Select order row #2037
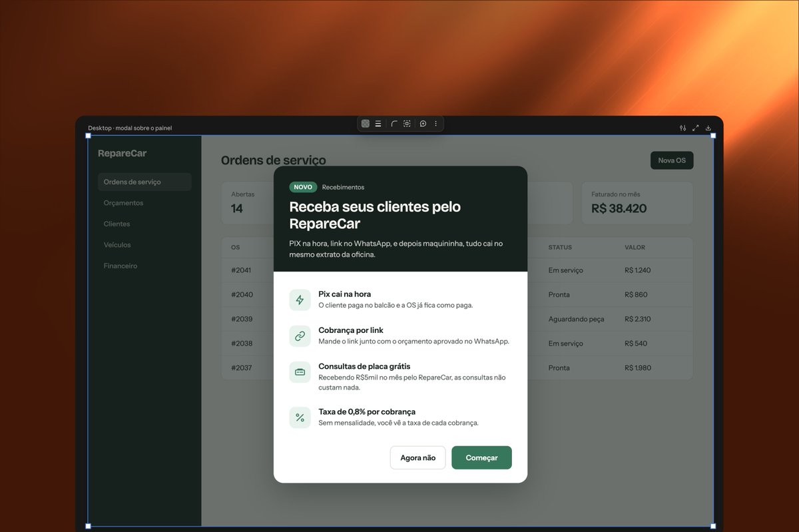Viewport: 799px width, 532px height. 457,368
